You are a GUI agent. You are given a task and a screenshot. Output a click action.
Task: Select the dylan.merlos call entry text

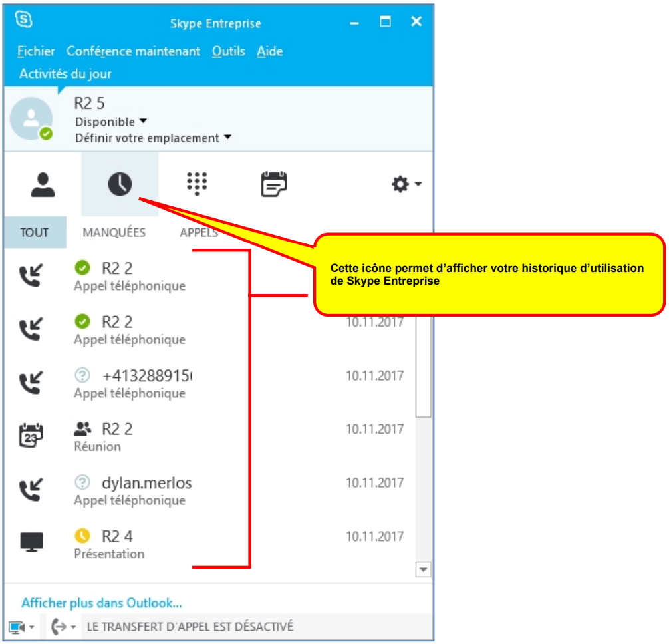(147, 483)
